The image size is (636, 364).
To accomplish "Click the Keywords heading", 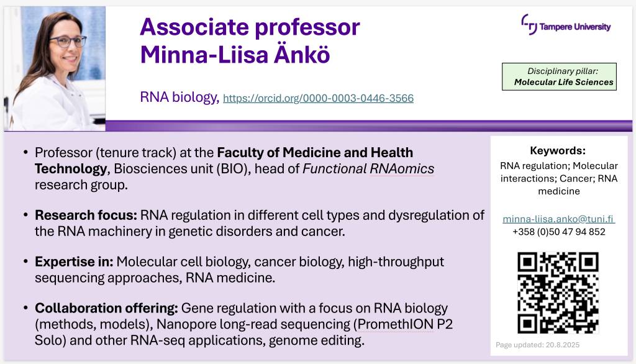I will click(558, 150).
